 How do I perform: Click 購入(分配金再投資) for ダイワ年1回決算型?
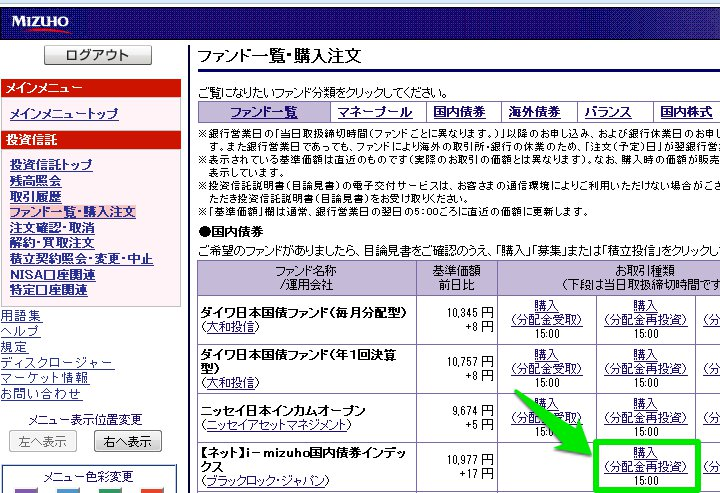coord(646,362)
